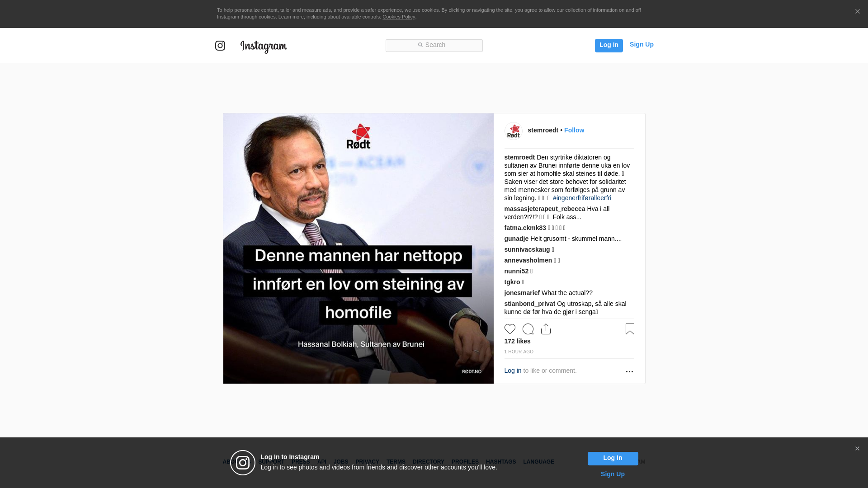Screen dimensions: 868x488
Task: Open the HASHTAGS footer link
Action: pos(500,462)
